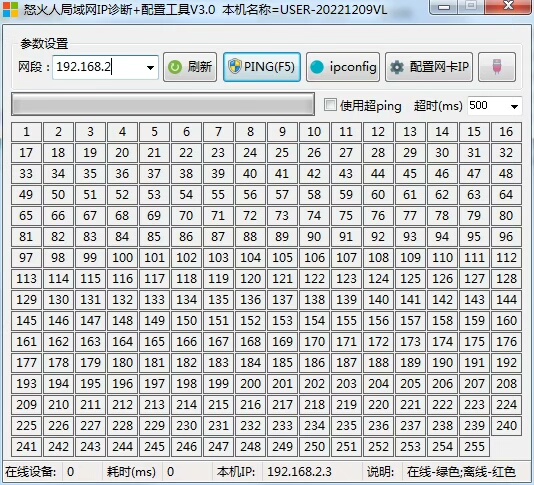Select host cell 88
The height and width of the screenshot is (485, 534).
tap(250, 237)
